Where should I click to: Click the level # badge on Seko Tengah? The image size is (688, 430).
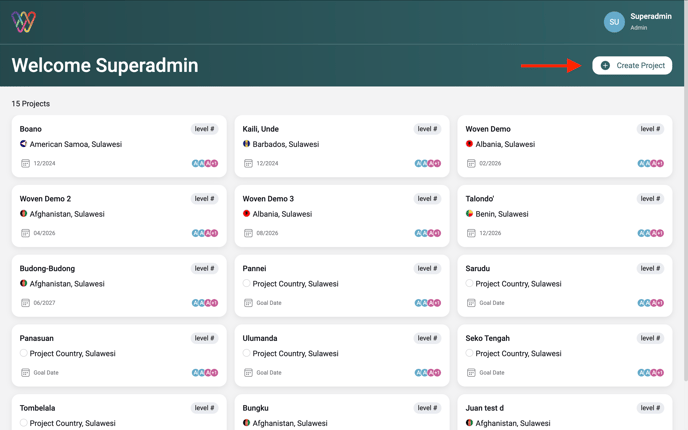coord(650,338)
